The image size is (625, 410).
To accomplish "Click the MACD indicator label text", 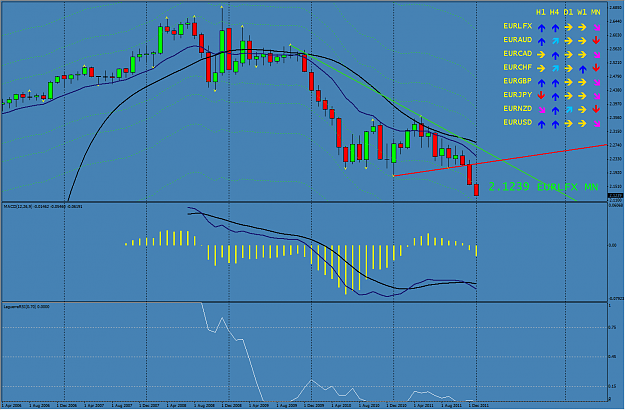I will 43,206.
